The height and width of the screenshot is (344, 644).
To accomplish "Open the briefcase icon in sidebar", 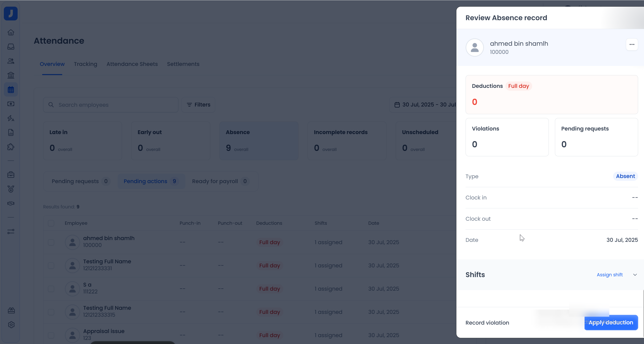I will pos(11,175).
